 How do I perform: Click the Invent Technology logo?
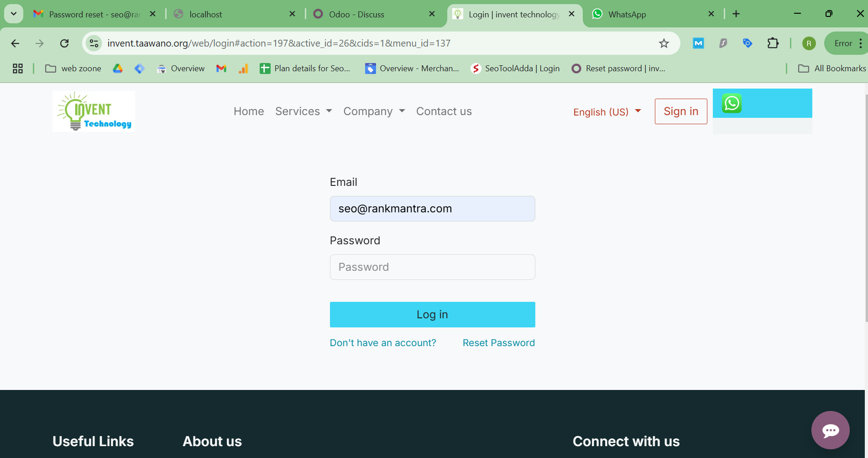click(94, 111)
